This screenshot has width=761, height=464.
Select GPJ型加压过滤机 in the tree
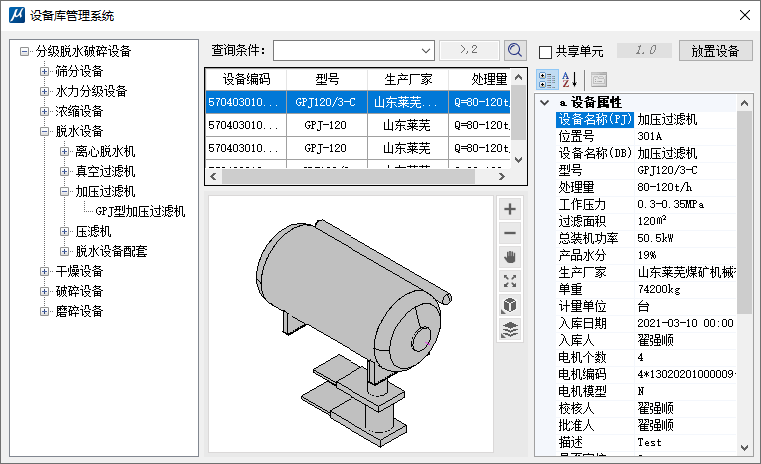coord(140,211)
